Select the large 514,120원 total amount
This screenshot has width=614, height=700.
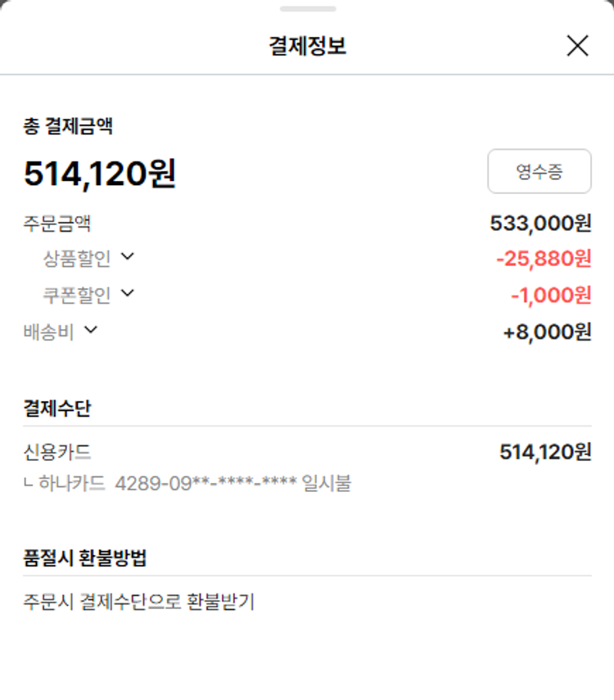coord(100,174)
